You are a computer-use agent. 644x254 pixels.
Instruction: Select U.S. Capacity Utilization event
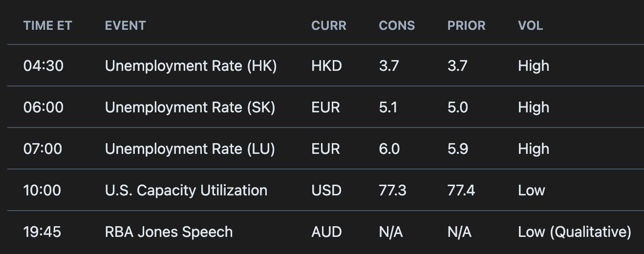pos(186,190)
